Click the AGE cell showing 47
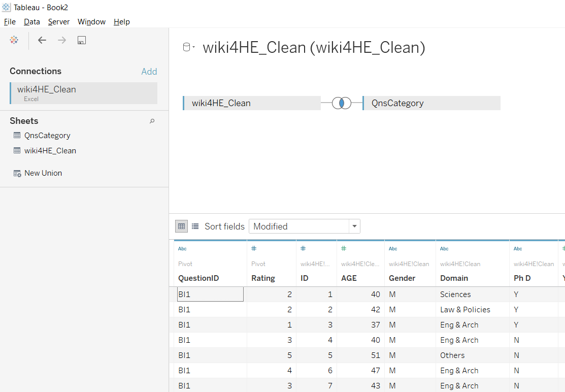This screenshot has width=565, height=392. point(376,371)
